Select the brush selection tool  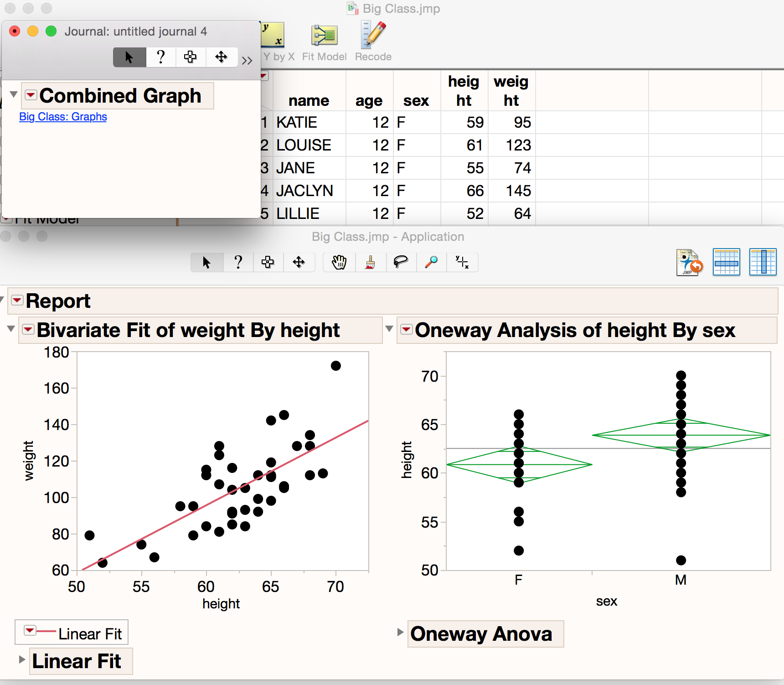[370, 262]
